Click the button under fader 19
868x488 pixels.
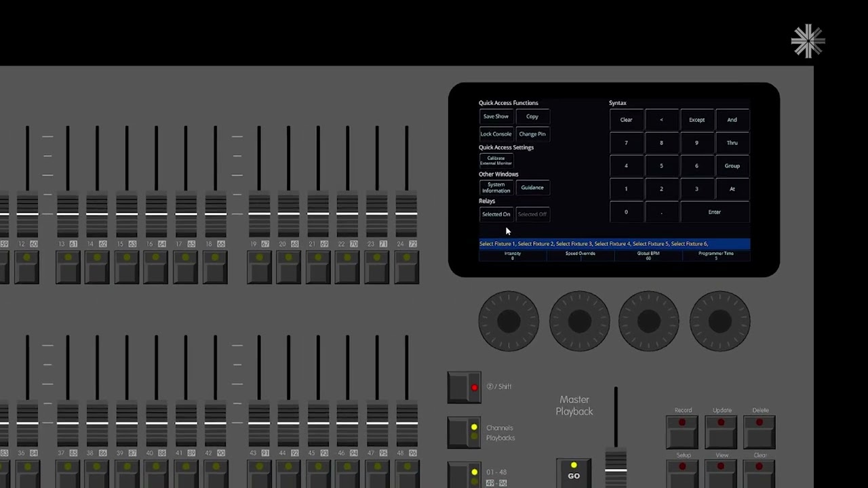[258, 266]
